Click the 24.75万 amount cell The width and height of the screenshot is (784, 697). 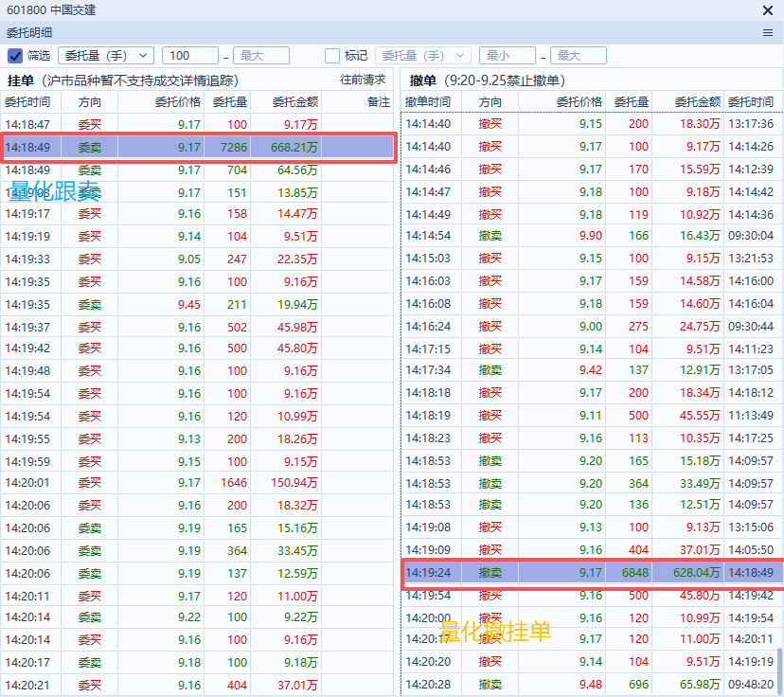click(700, 327)
